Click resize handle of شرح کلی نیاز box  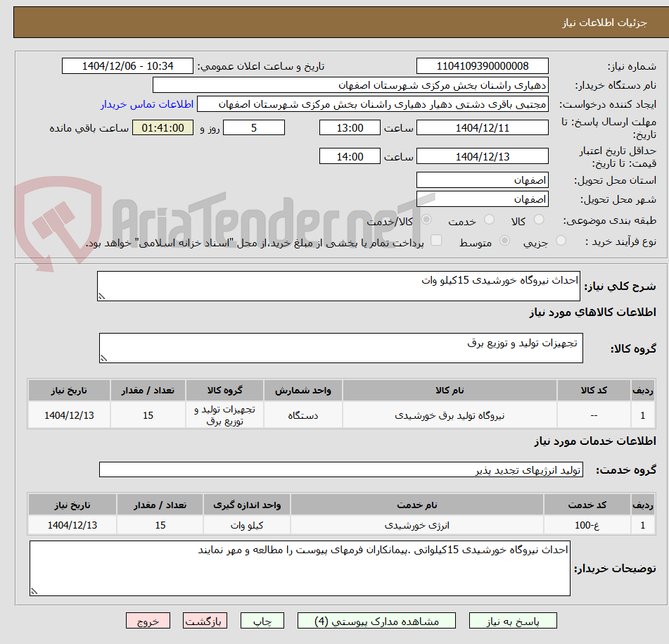coord(101,296)
